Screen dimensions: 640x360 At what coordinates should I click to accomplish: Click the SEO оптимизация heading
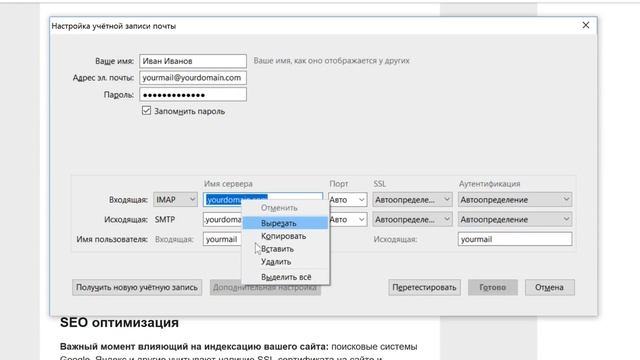pos(119,322)
